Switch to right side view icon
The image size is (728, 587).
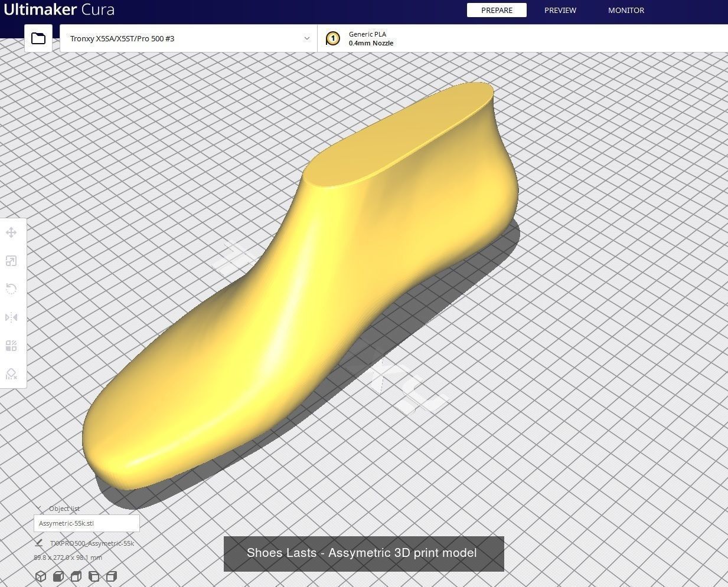coord(112,576)
